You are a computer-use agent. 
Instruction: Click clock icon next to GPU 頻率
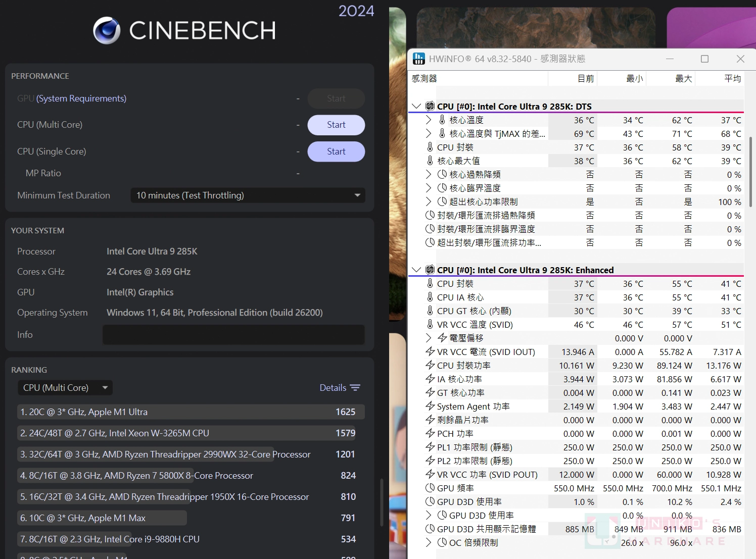coord(430,488)
